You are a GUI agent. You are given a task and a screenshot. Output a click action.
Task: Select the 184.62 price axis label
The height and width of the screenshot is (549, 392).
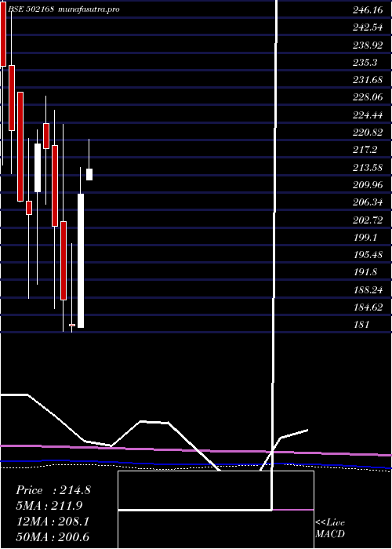tap(368, 307)
